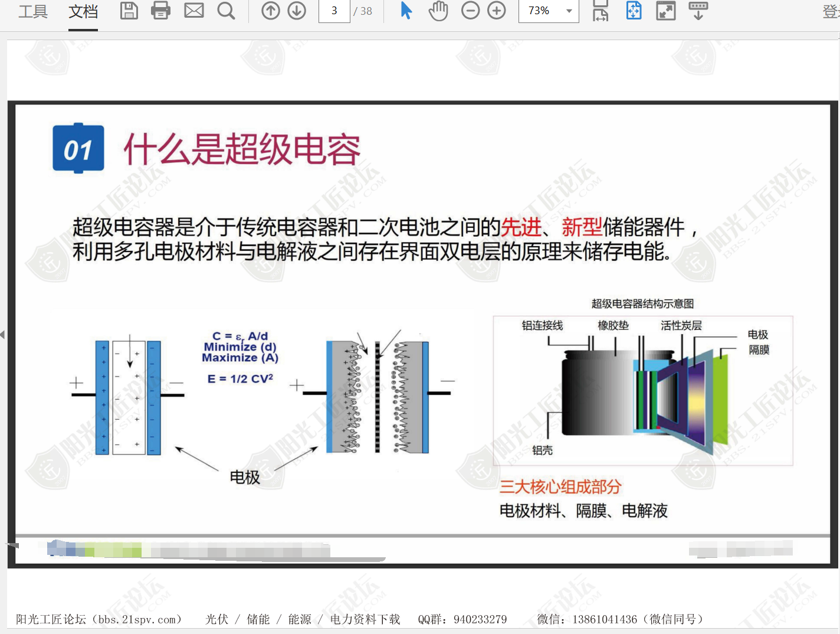The width and height of the screenshot is (840, 634).
Task: Click the 铝连接线 label
Action: pos(542,325)
